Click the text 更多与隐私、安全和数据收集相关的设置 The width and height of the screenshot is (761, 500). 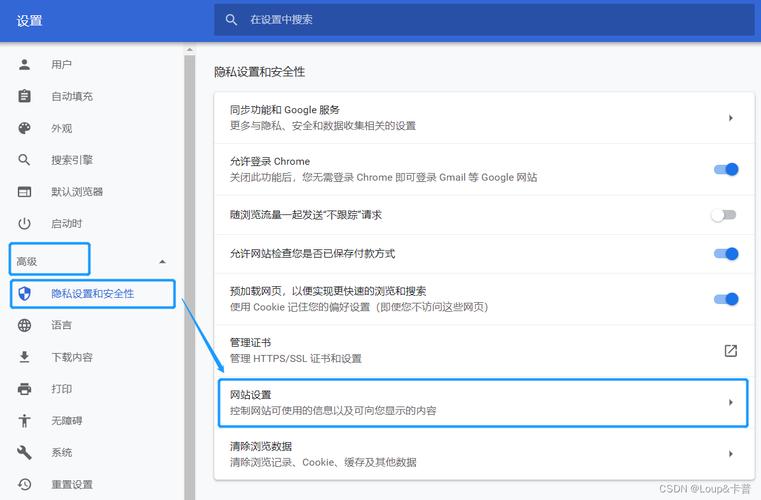323,126
